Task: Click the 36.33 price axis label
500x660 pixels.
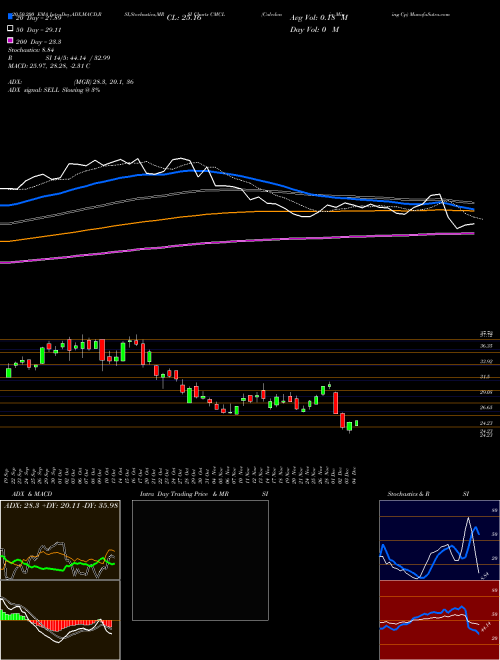Action: 486,346
